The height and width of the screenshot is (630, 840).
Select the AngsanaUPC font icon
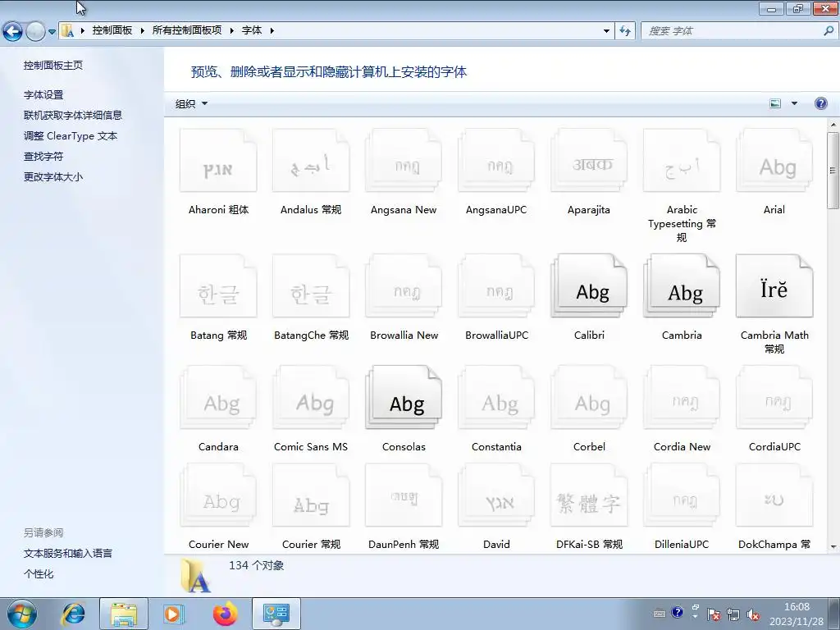(x=496, y=161)
